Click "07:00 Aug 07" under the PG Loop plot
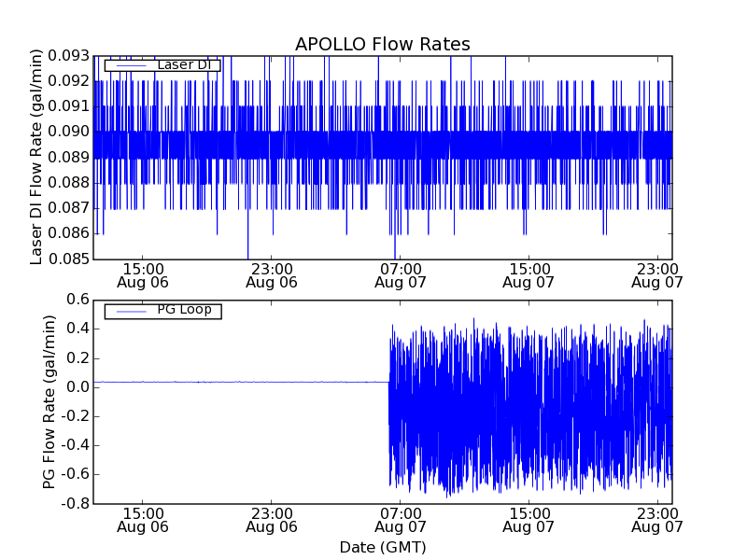747x560 pixels. point(401,520)
